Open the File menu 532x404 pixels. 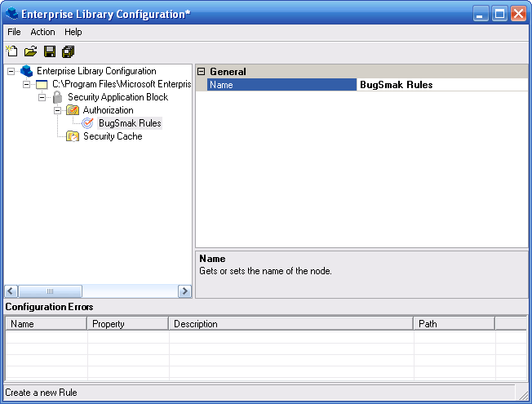pos(14,32)
